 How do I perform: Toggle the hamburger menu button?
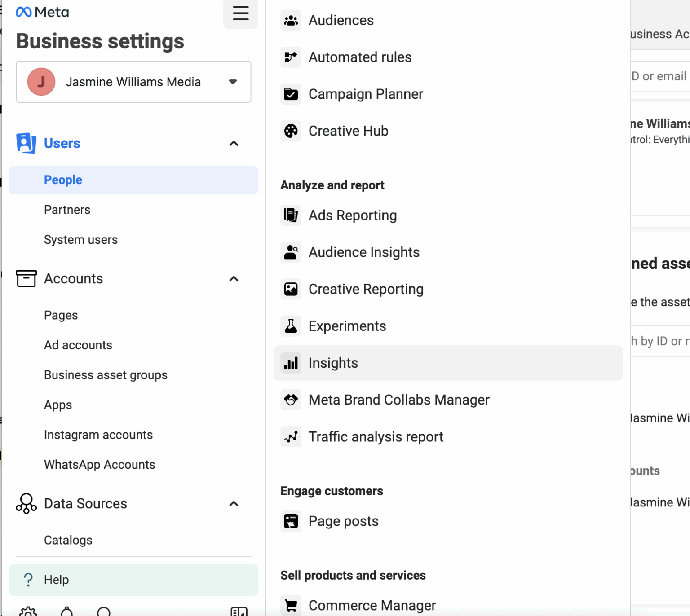[x=241, y=13]
